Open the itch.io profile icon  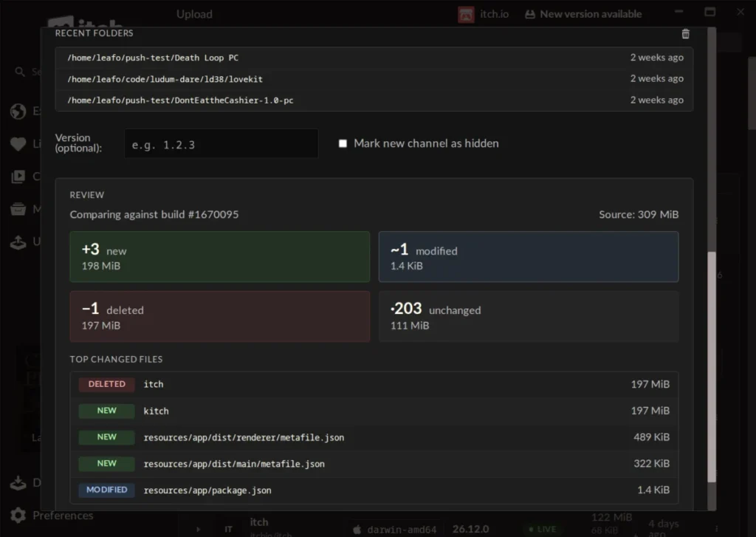click(x=466, y=15)
